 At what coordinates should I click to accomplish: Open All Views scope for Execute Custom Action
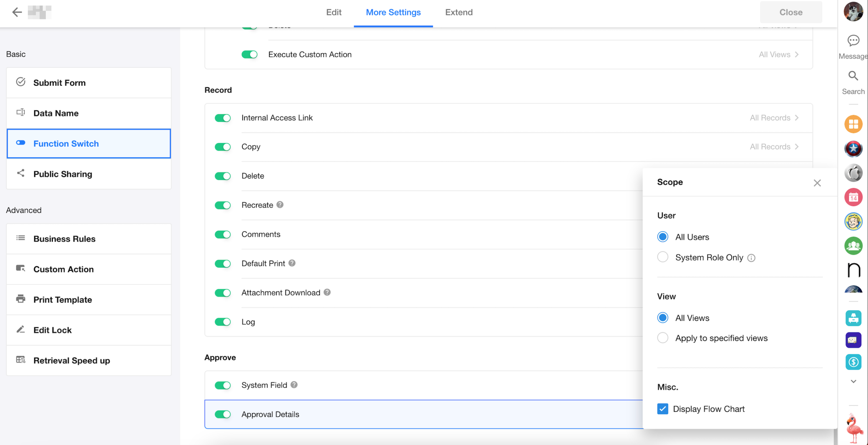point(778,55)
